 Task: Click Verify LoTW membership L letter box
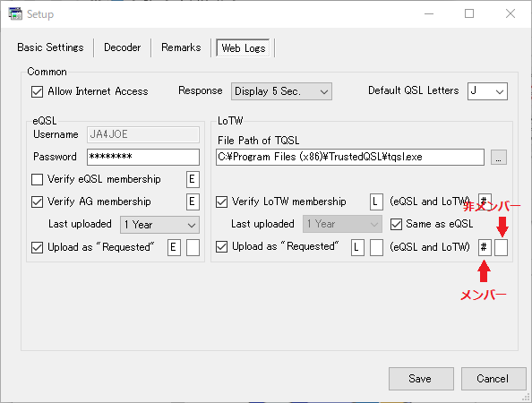click(x=376, y=201)
